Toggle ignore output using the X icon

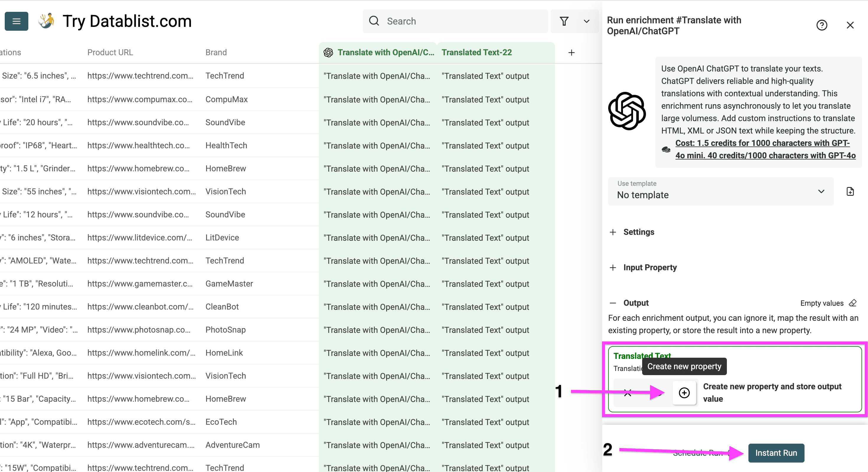tap(627, 393)
